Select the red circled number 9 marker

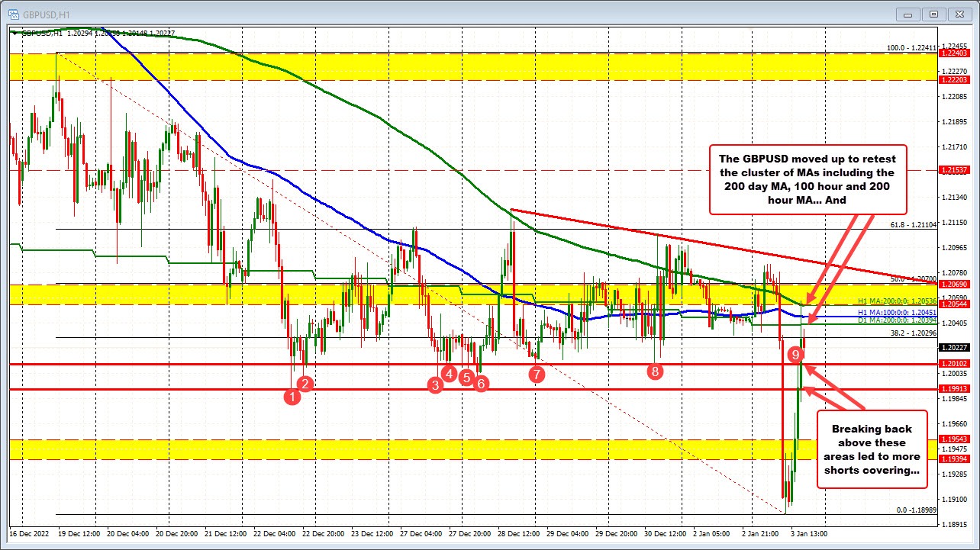pyautogui.click(x=796, y=354)
